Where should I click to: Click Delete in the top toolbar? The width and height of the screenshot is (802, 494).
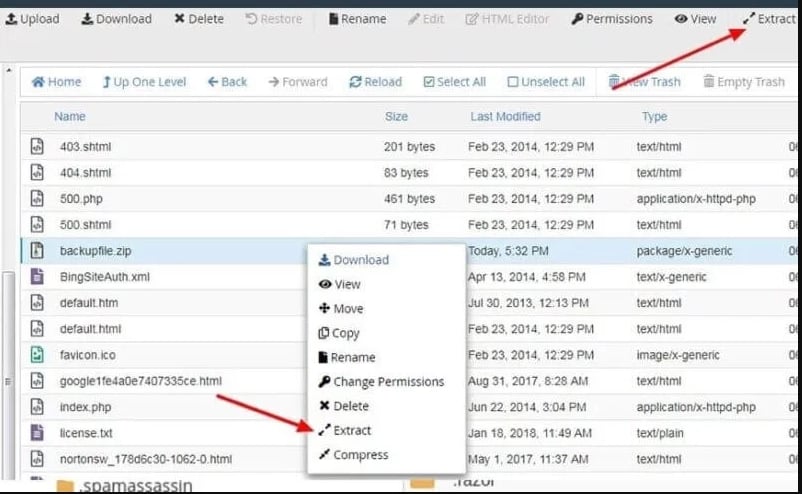pos(199,19)
